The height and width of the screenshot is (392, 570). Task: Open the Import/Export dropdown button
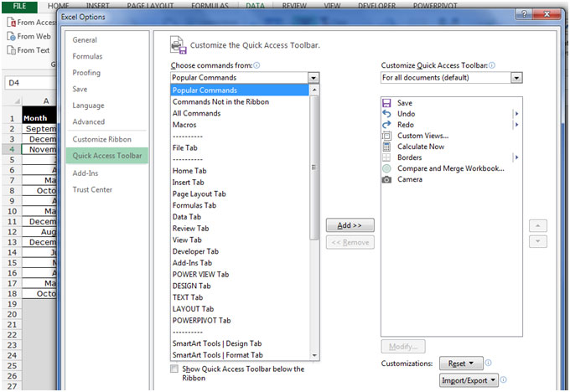(x=469, y=380)
